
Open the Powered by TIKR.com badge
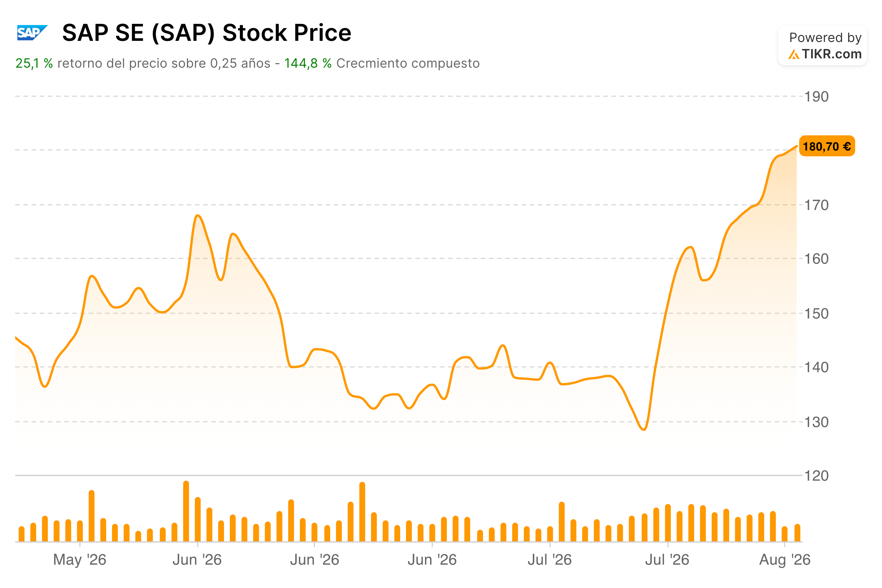pyautogui.click(x=822, y=46)
